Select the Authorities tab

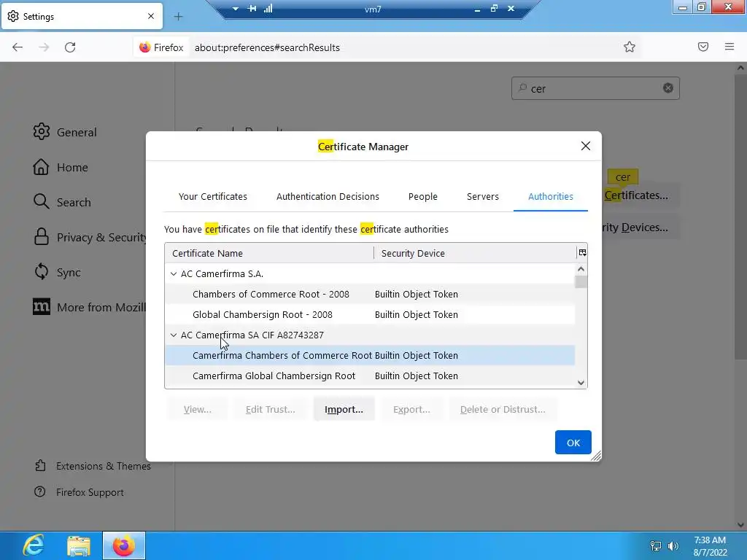pos(550,196)
